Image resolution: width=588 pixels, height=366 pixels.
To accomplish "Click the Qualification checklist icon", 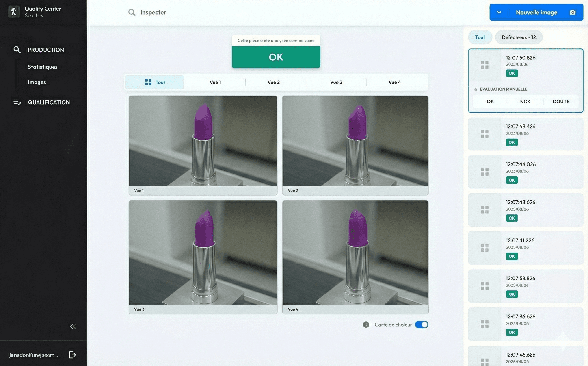I will pos(17,102).
